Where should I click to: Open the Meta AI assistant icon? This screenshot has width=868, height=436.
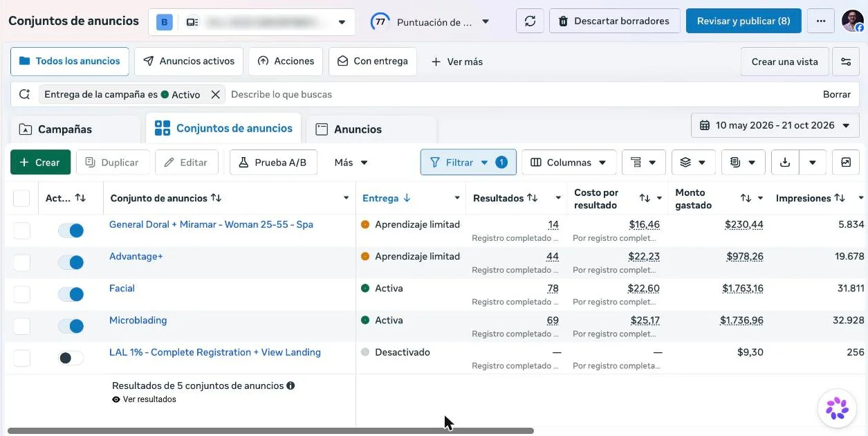click(x=837, y=408)
